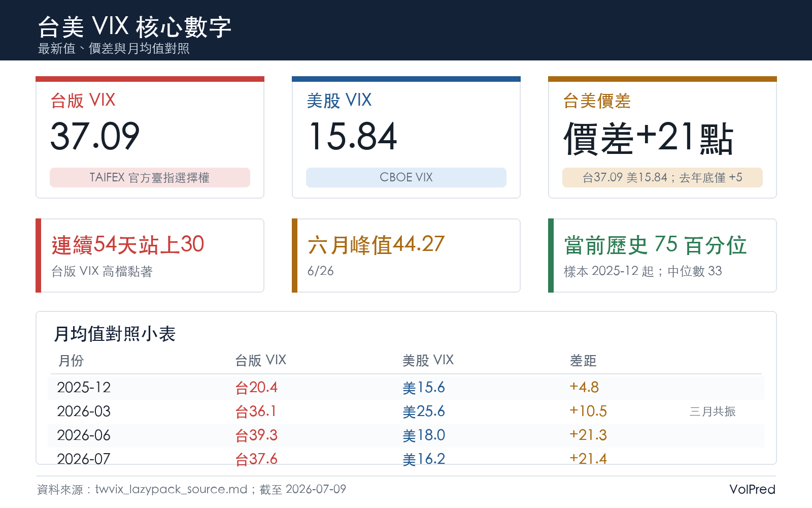Image resolution: width=812 pixels, height=508 pixels.
Task: Click the TAIFEX 官方臺指選擇權 label
Action: tap(150, 177)
